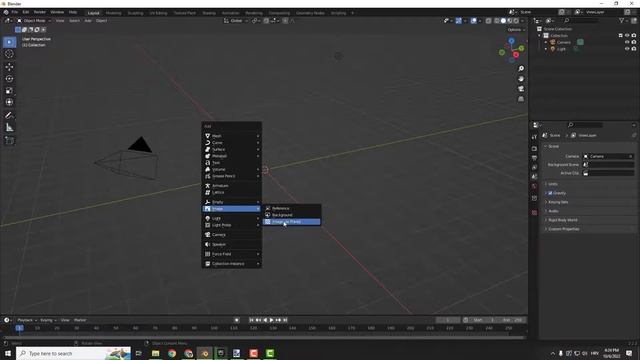640x360 pixels.
Task: Choose Reference in the Image submenu
Action: coord(291,208)
